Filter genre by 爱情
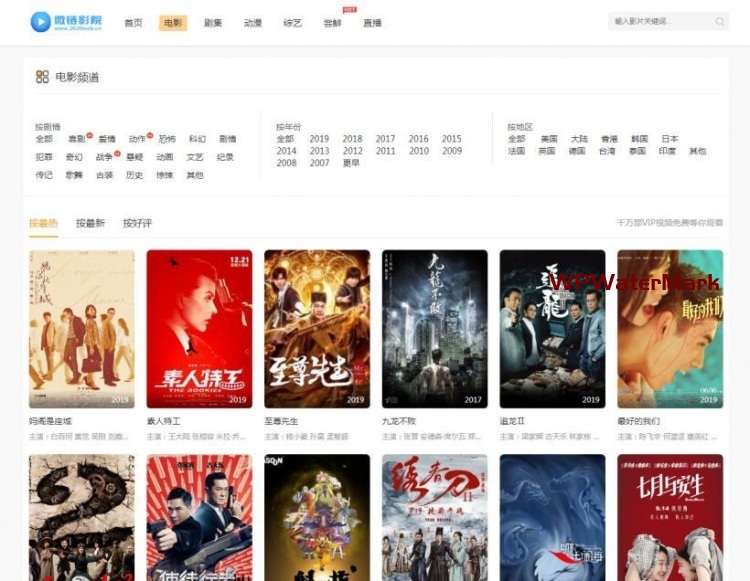This screenshot has width=750, height=581. pyautogui.click(x=107, y=139)
